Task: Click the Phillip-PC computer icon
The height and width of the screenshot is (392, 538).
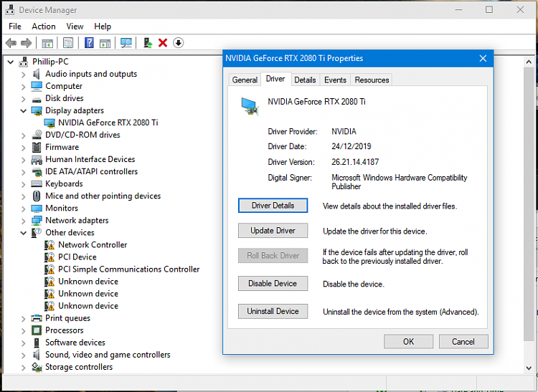Action: coord(24,62)
